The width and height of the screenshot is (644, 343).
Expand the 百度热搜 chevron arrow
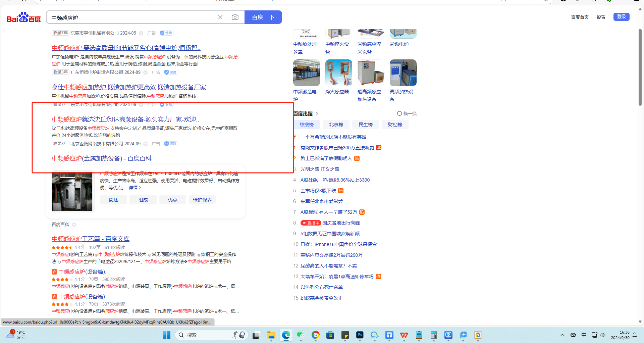point(317,114)
